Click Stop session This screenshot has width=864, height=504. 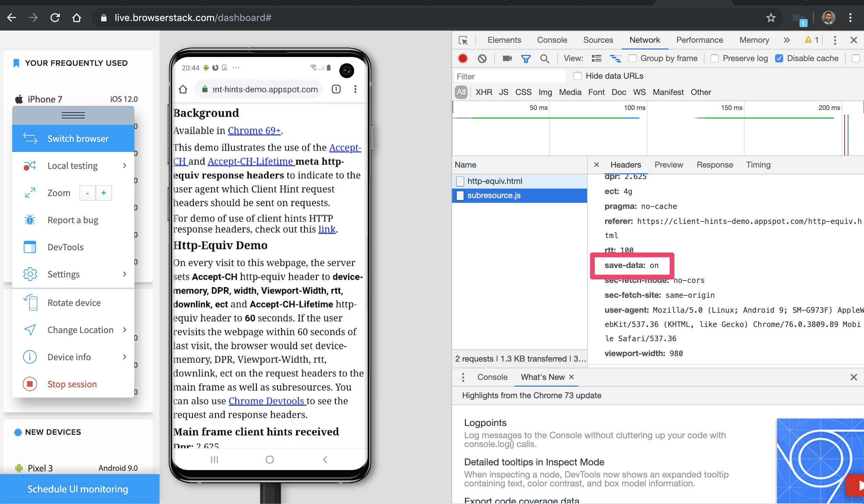pos(72,384)
